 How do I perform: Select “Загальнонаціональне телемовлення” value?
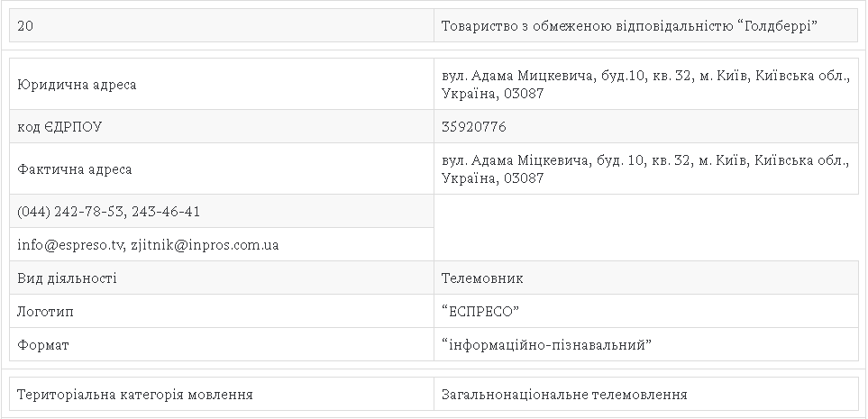[x=564, y=395]
